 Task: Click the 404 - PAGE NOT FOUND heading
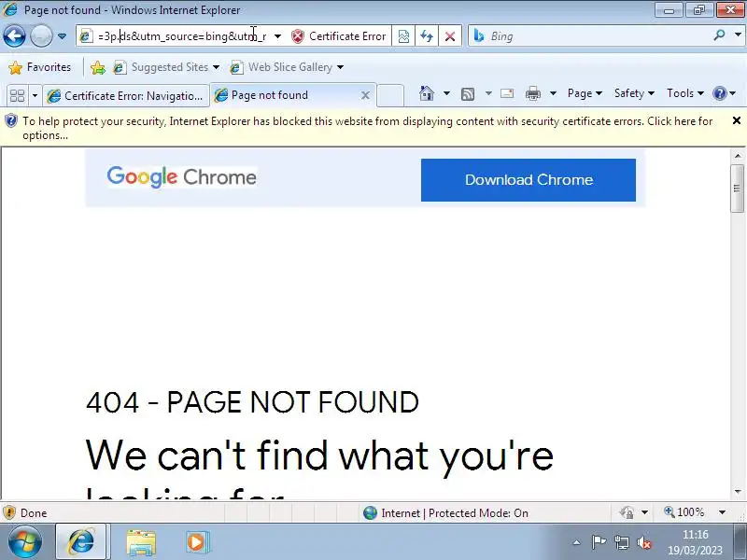coord(252,402)
